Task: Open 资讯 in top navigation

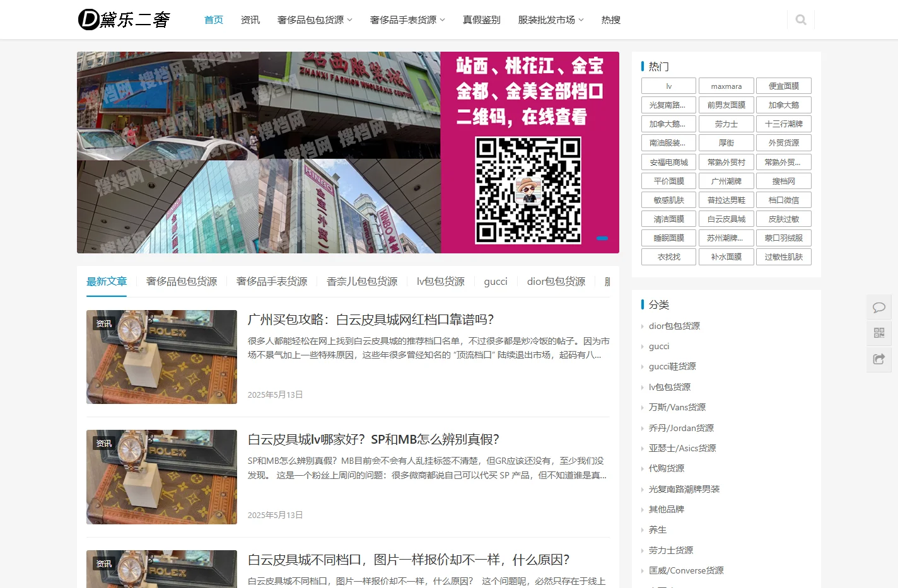Action: (250, 20)
